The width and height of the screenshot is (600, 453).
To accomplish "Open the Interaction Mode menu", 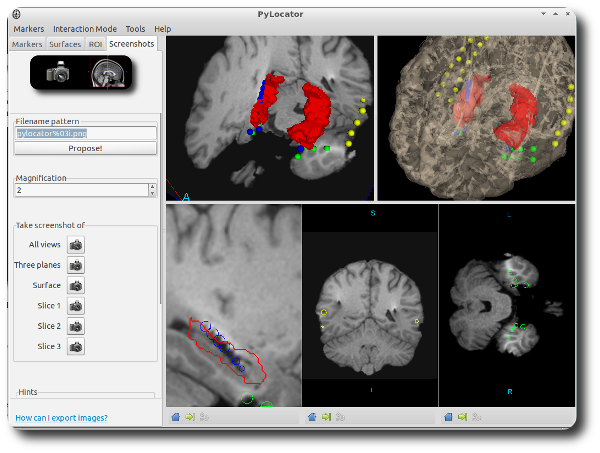I will pyautogui.click(x=85, y=29).
